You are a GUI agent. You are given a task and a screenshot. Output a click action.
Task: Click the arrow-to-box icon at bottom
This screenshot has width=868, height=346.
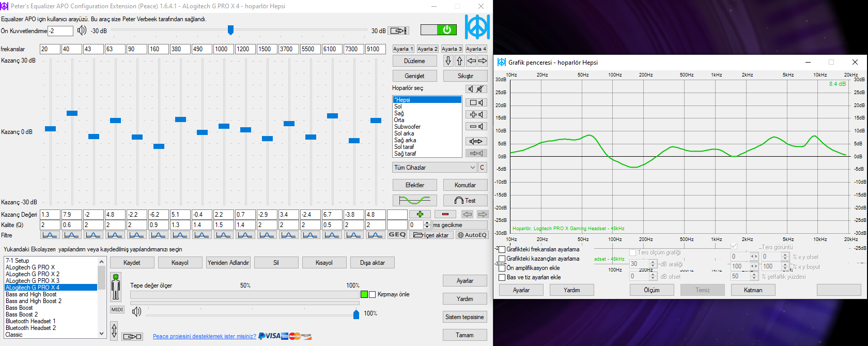tap(132, 337)
